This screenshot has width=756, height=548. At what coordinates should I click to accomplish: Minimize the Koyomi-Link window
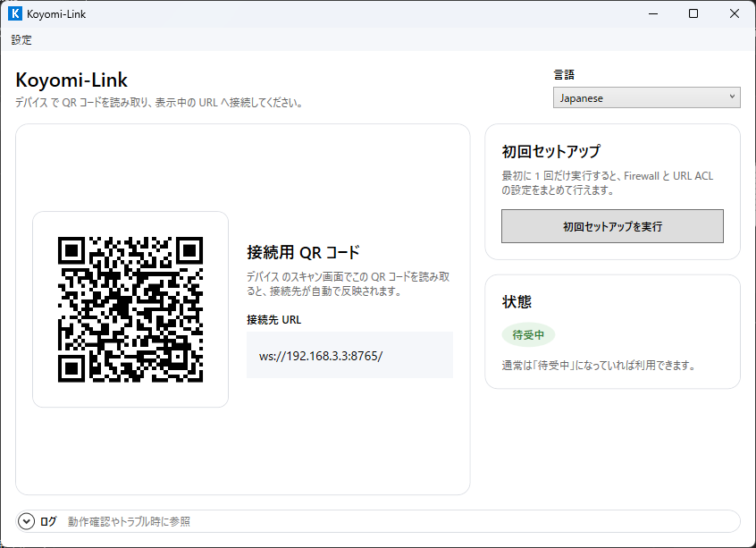[651, 13]
